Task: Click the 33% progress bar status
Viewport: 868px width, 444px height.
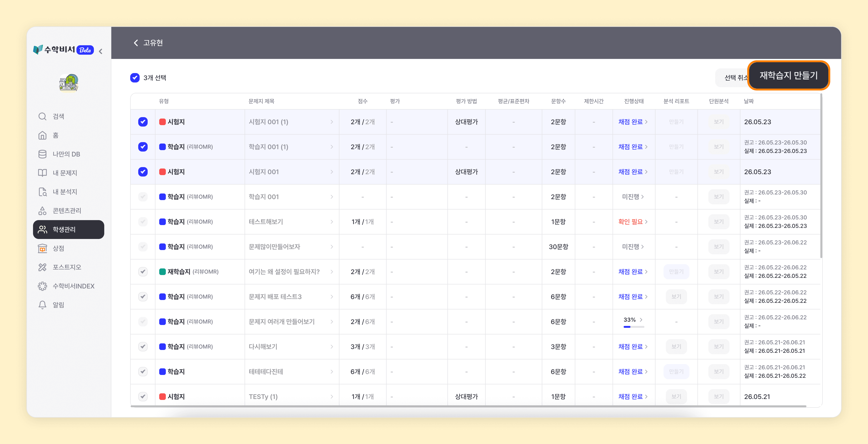Action: 634,322
